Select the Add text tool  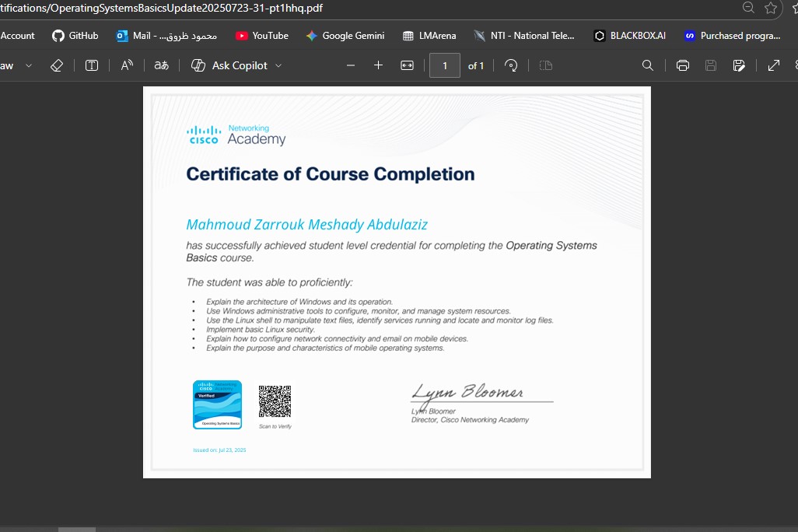[91, 65]
